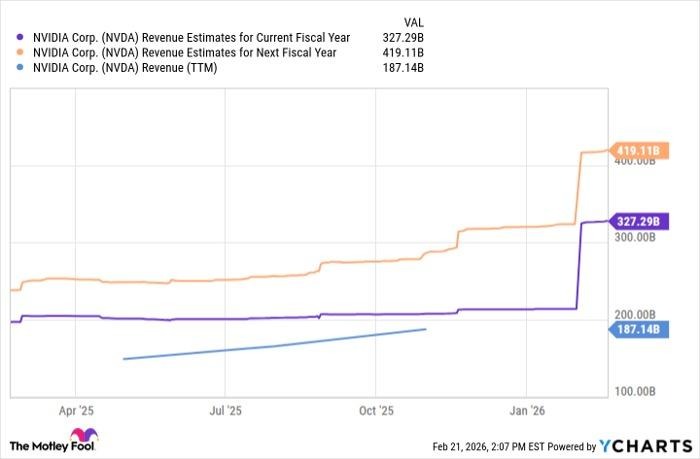700x459 pixels.
Task: Click the blue 187.14B value flag
Action: coord(636,328)
